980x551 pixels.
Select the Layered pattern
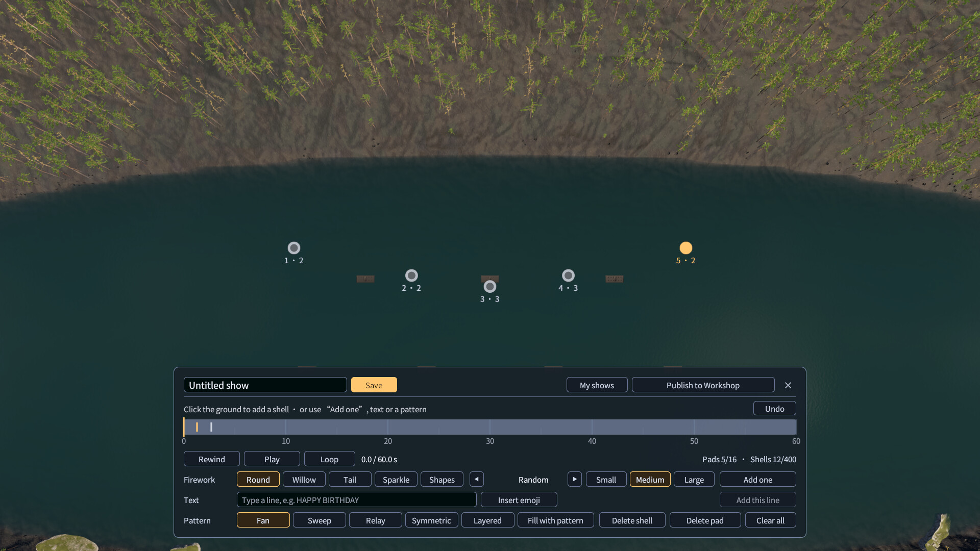click(488, 520)
